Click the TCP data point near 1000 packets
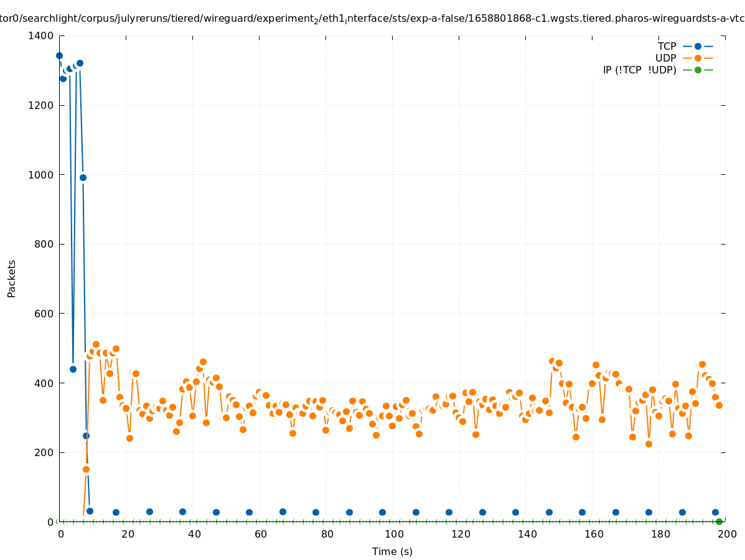 [83, 177]
